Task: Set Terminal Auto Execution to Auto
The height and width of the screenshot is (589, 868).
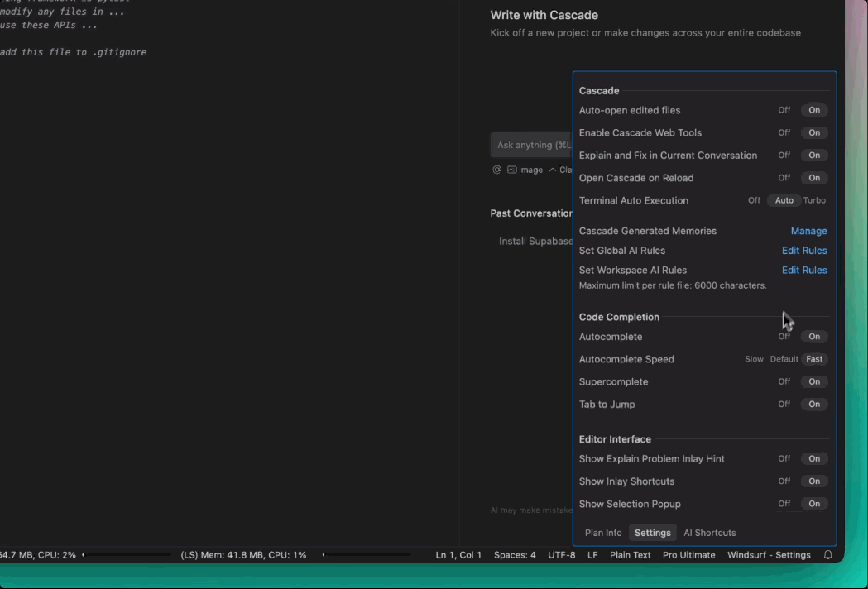Action: [x=784, y=200]
